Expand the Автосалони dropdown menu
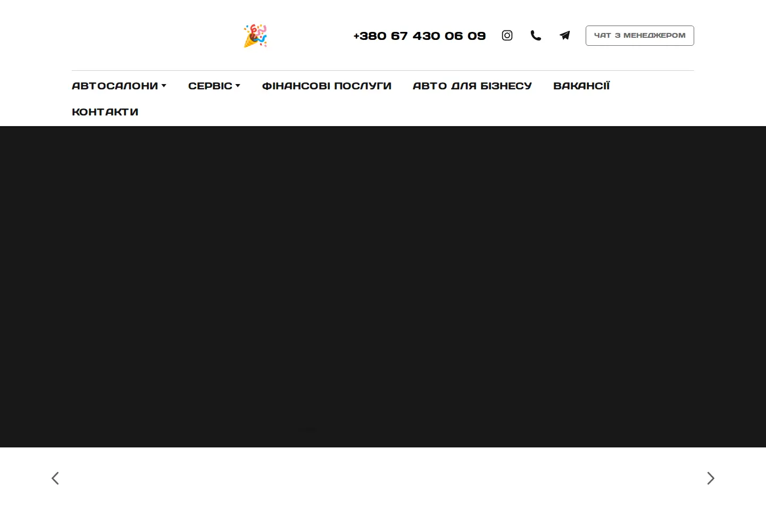 119,86
